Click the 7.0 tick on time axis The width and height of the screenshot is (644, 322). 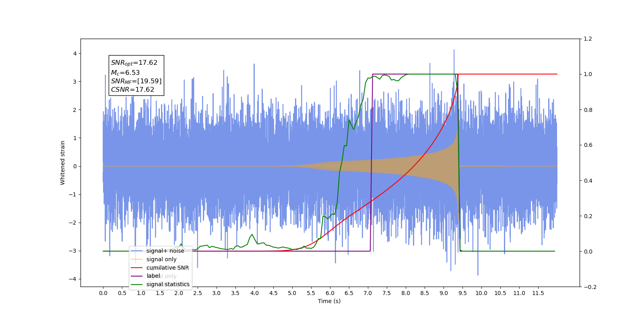[x=368, y=293]
